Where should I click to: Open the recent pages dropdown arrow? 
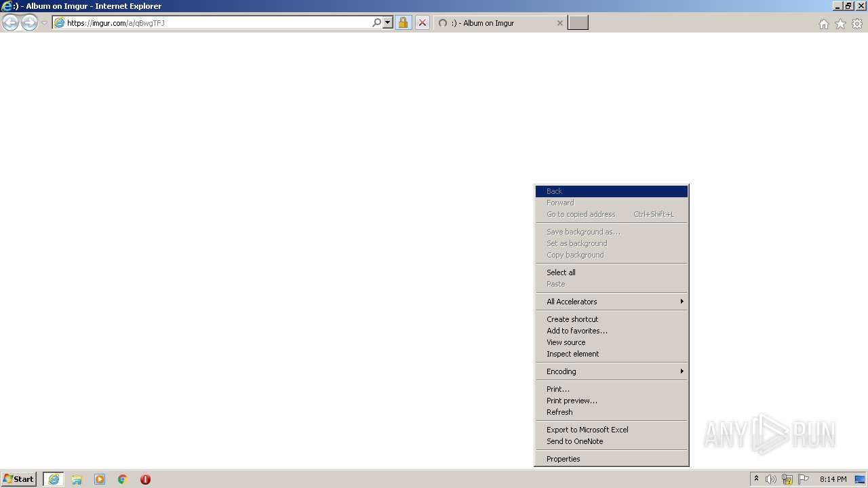tap(44, 23)
